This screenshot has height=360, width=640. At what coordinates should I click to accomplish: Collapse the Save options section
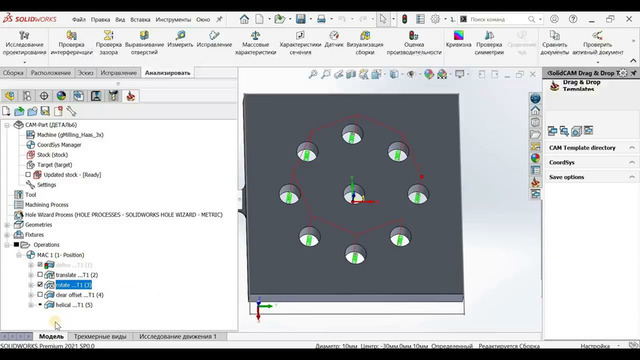tap(632, 177)
